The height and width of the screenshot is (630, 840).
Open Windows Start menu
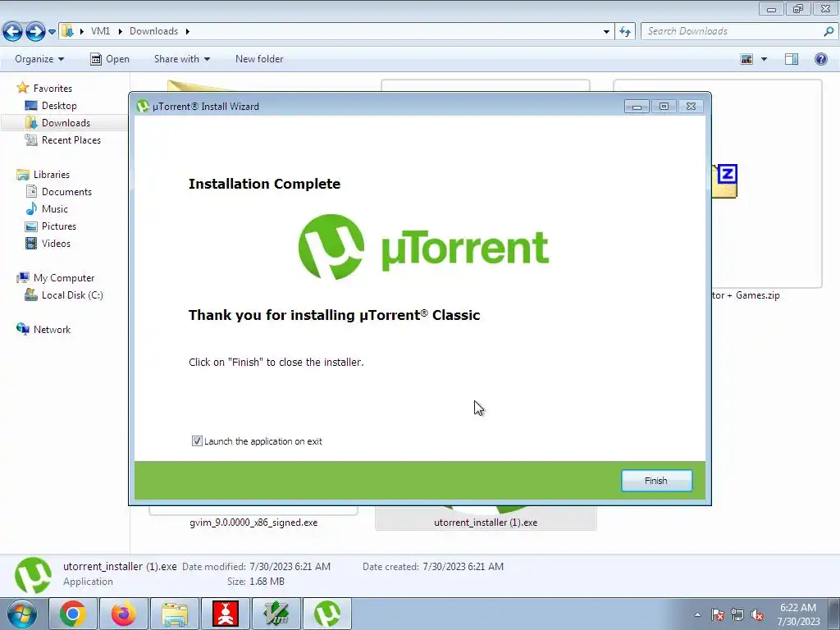pos(21,614)
